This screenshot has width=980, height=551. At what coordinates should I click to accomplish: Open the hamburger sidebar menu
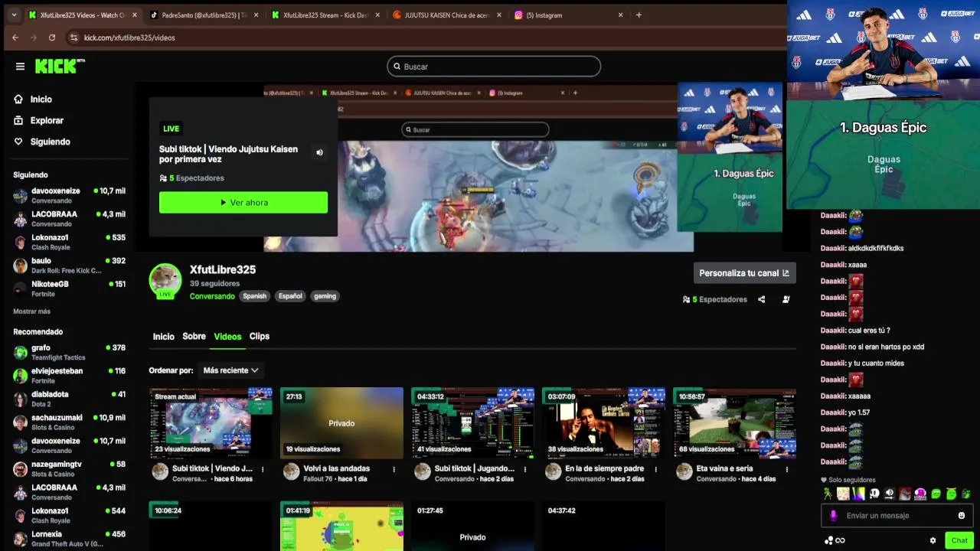(20, 67)
